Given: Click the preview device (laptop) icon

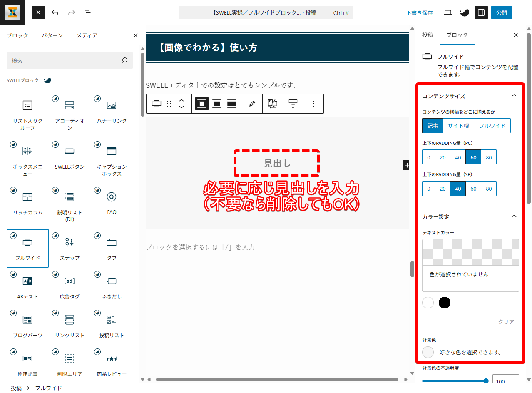Looking at the screenshot, I should pos(448,12).
